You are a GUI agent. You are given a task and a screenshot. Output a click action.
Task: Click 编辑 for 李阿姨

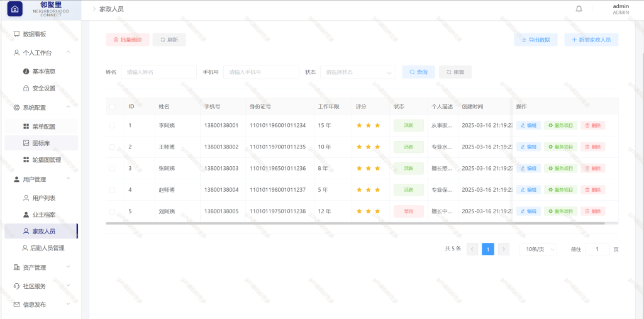pos(528,125)
